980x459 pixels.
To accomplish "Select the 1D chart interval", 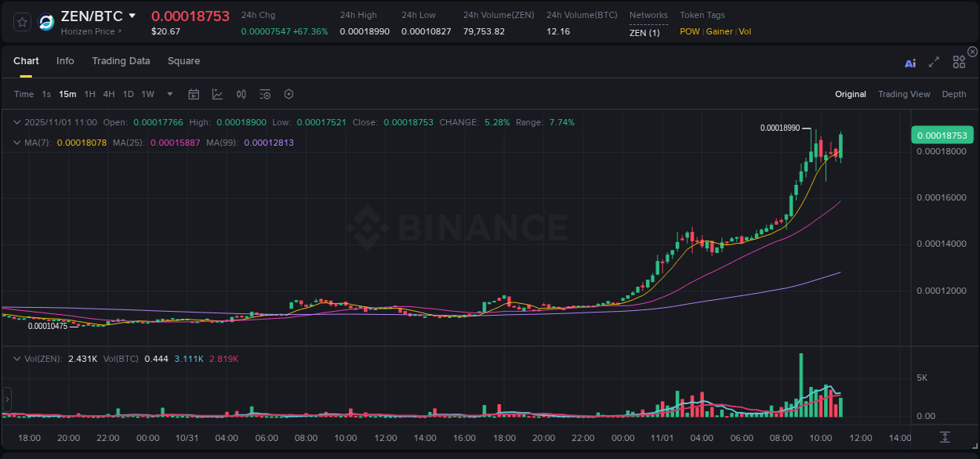I will (x=128, y=94).
